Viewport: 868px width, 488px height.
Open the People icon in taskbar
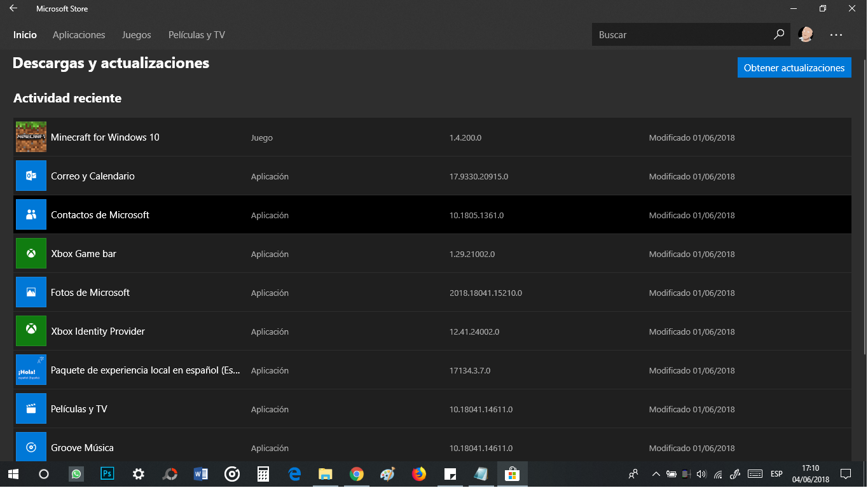click(633, 474)
